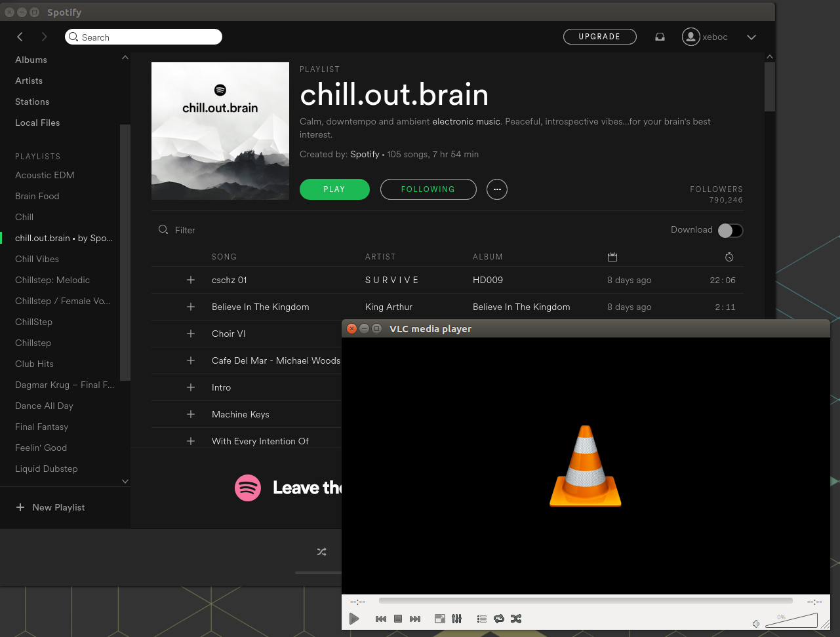Collapse the Albums section chevron

(x=125, y=58)
